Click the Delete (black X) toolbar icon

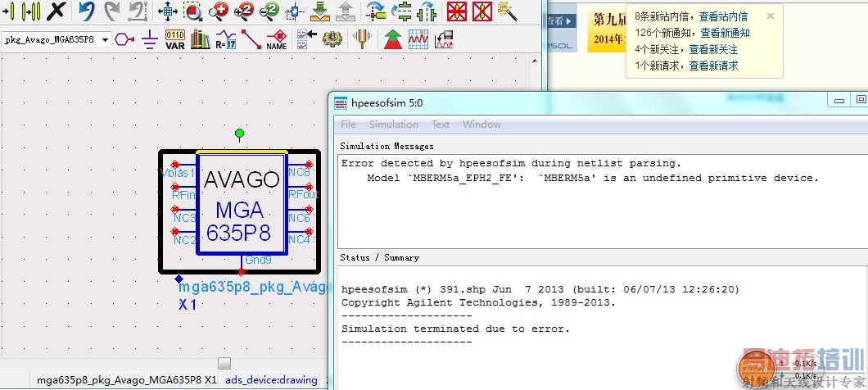point(56,11)
